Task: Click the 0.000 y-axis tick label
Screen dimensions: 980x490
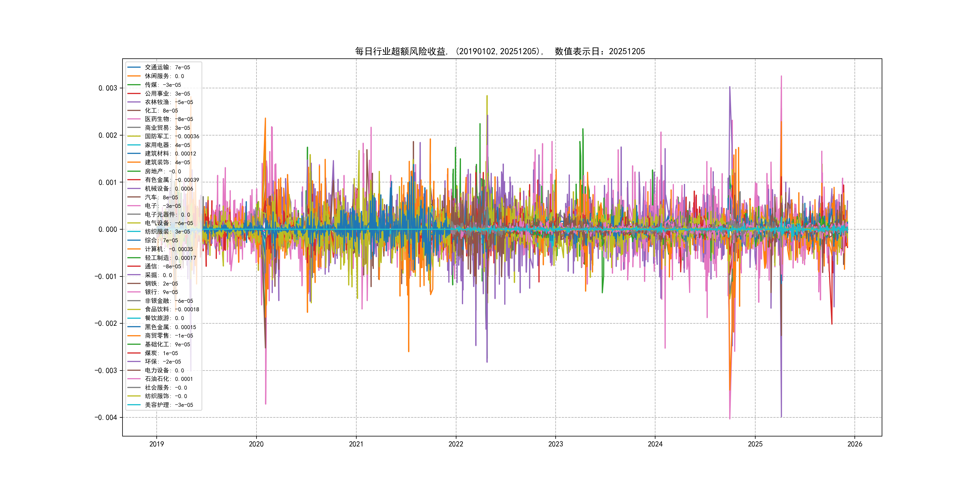Action: [108, 229]
